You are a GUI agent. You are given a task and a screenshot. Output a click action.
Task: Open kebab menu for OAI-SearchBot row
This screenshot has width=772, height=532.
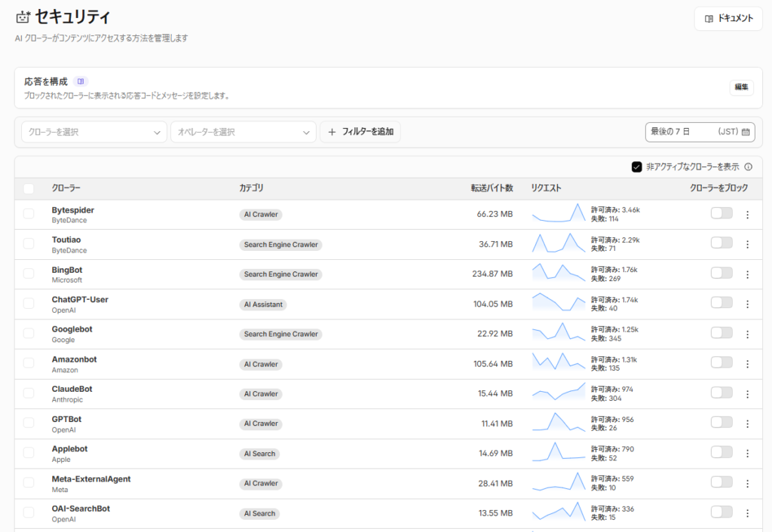[747, 513]
